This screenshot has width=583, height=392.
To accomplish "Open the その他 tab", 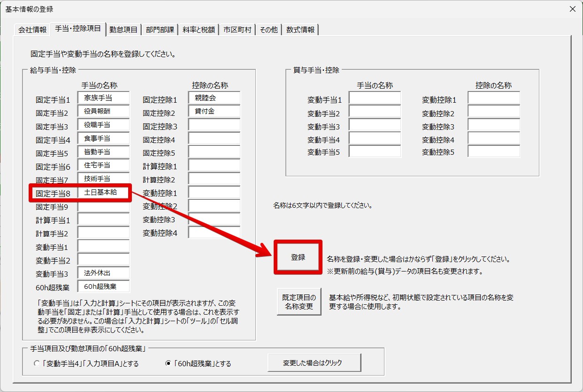I will click(268, 30).
